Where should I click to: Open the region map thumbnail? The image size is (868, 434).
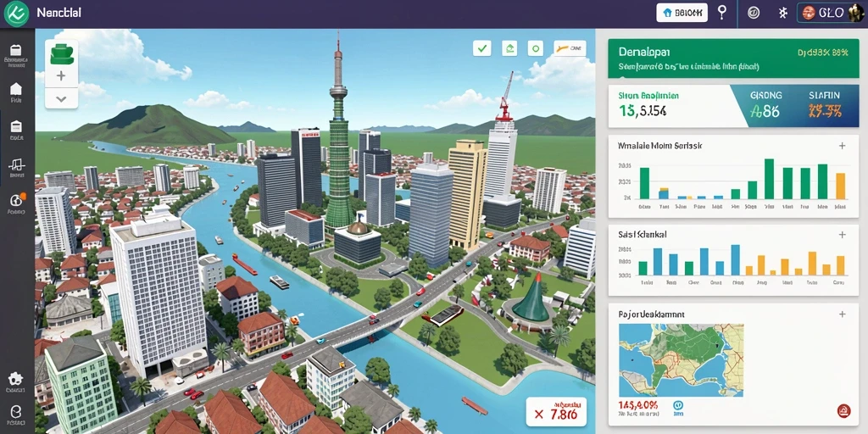tap(681, 360)
